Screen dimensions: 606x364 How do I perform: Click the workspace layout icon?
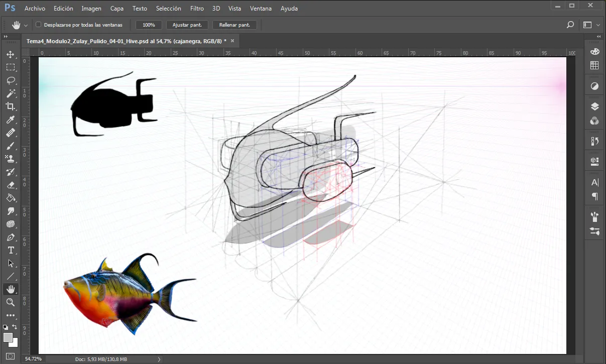point(587,25)
